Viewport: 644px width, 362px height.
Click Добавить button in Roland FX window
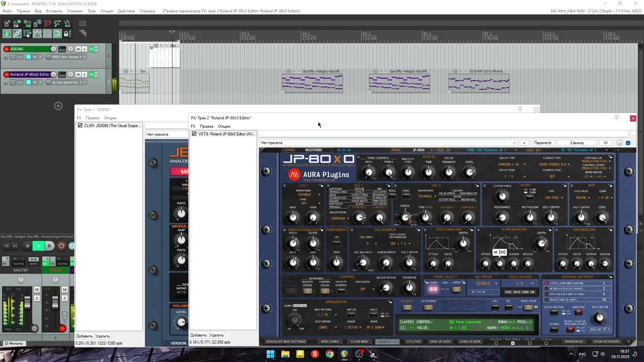coord(198,335)
